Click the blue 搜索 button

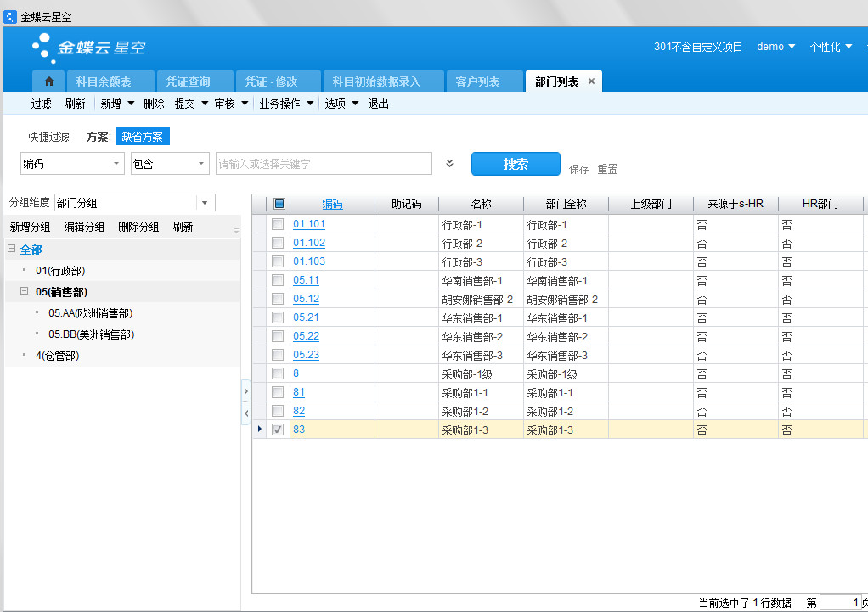click(516, 164)
